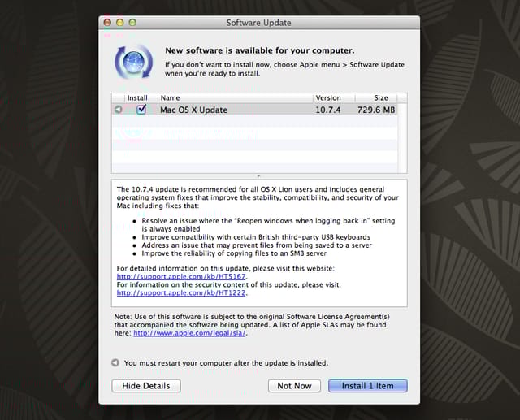Click the version value 10.7.4

327,110
